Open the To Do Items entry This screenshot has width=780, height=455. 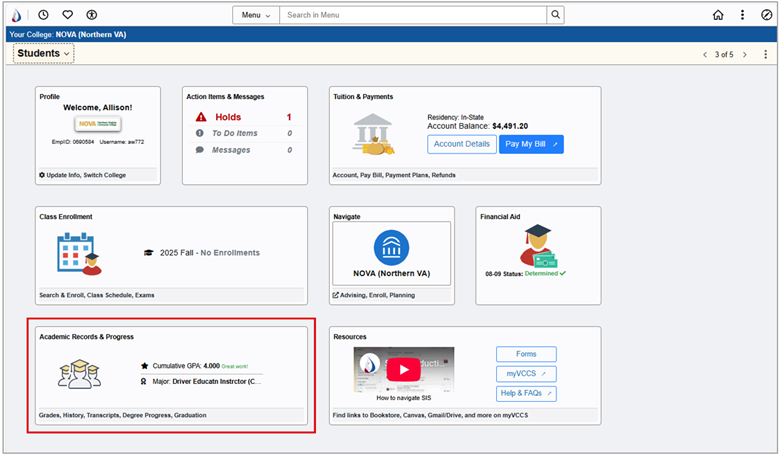(x=234, y=133)
